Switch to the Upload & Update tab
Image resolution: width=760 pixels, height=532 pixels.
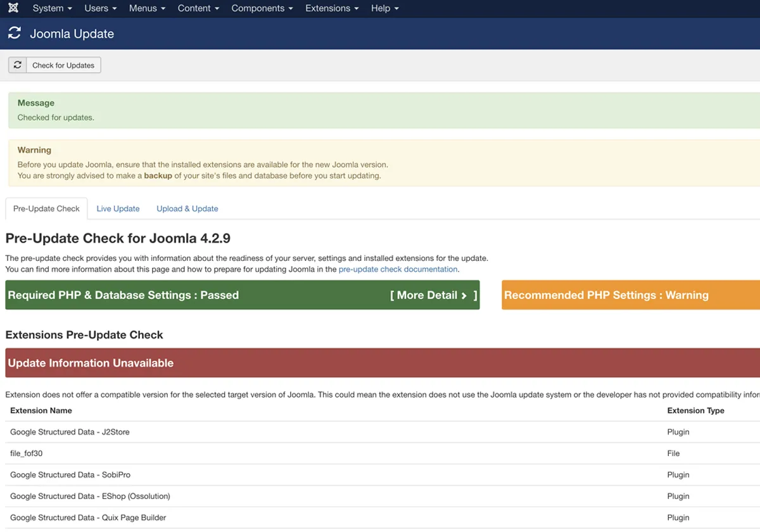(x=186, y=208)
